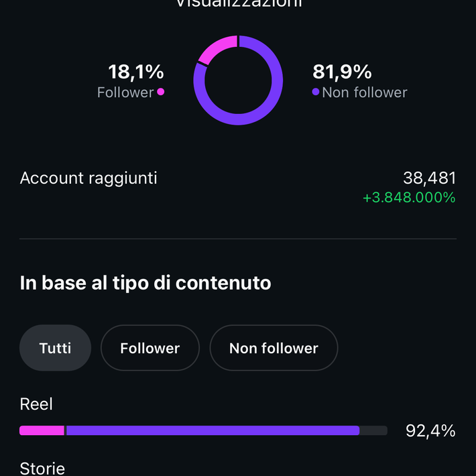Image resolution: width=476 pixels, height=476 pixels.
Task: Click the green +3.848.000% change indicator
Action: click(409, 198)
